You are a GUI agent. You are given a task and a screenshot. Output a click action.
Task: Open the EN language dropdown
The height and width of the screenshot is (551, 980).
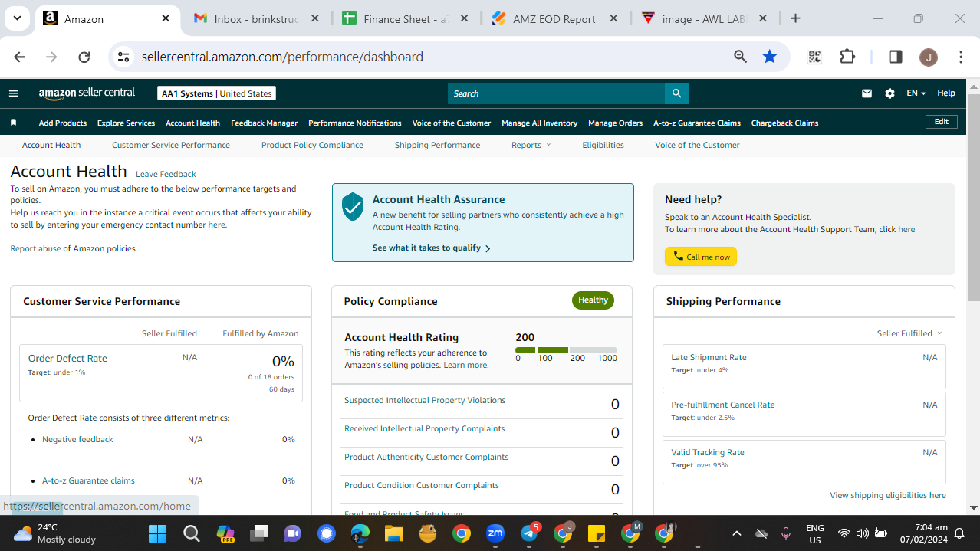click(916, 93)
